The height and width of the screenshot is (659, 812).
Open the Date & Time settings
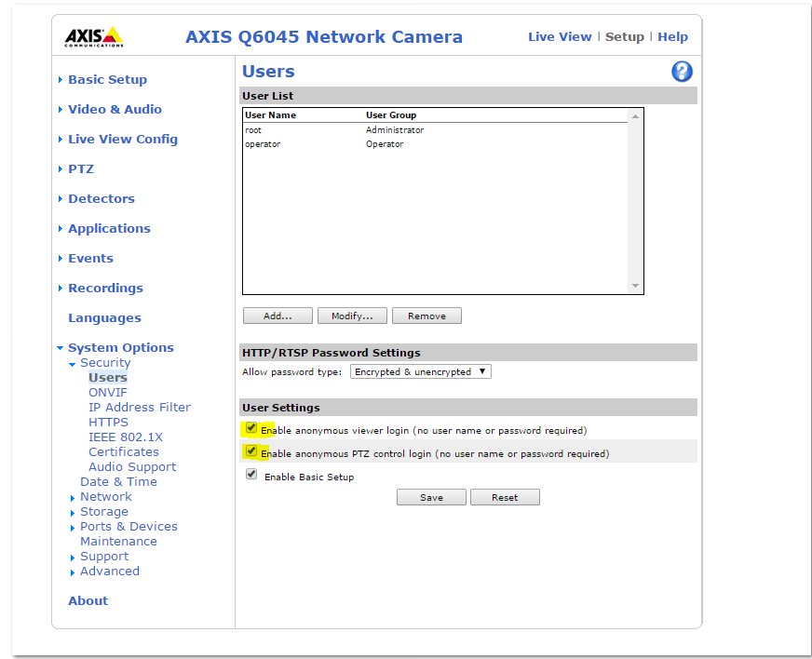118,481
